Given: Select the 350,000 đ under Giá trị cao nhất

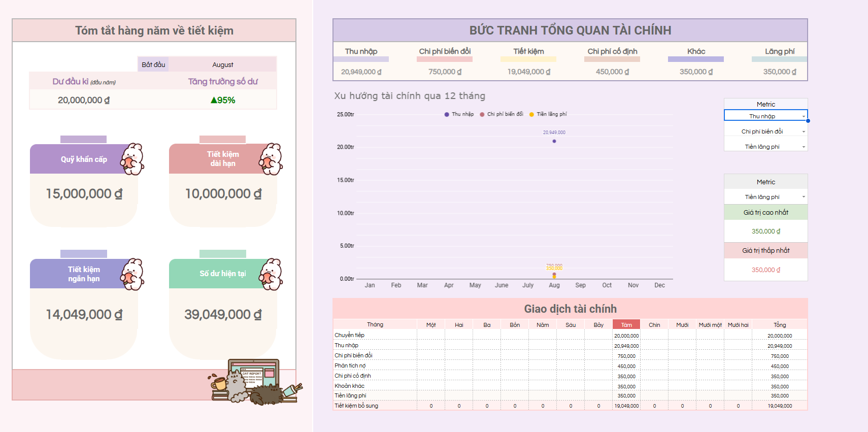Looking at the screenshot, I should (765, 231).
